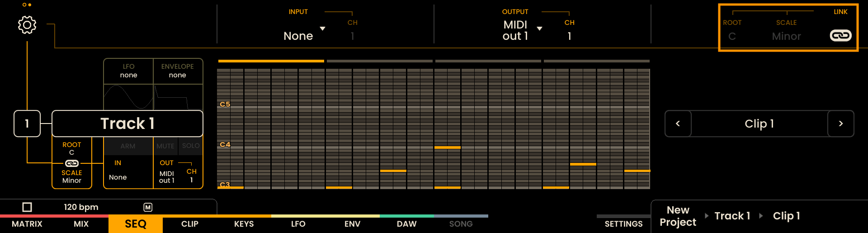Set the input CH value in header
Screen dimensions: 868x233
pyautogui.click(x=352, y=36)
